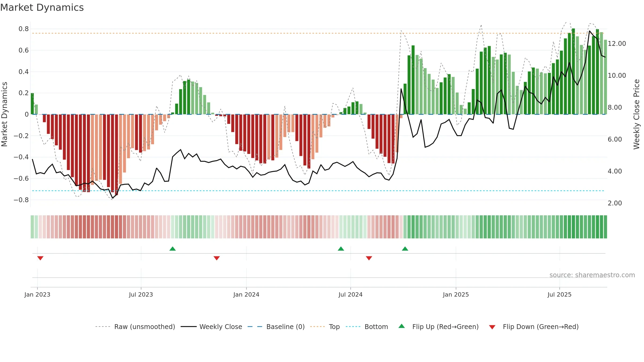Click the 2.00 price axis tick label
This screenshot has width=644, height=362.
point(615,203)
